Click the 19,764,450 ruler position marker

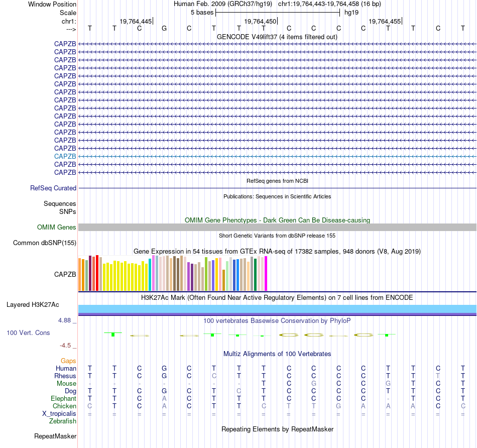click(x=261, y=21)
